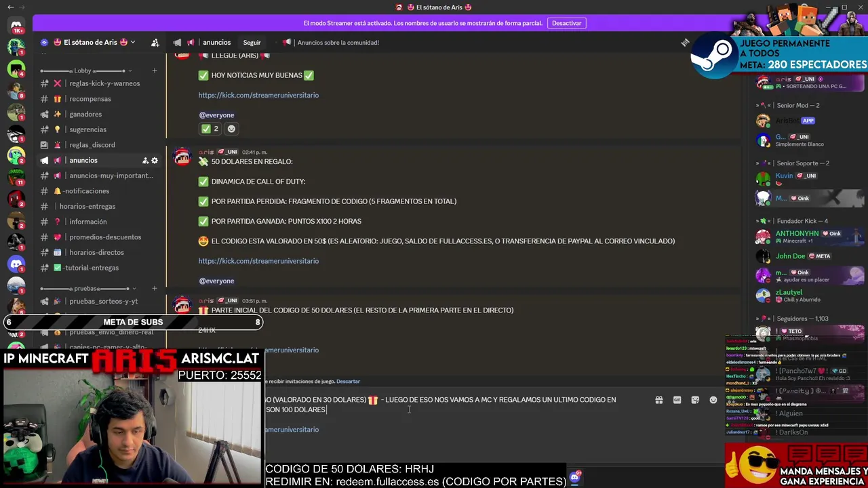The height and width of the screenshot is (488, 868).
Task: Open the reglas-kick-y-warneos channel
Action: tap(98, 83)
